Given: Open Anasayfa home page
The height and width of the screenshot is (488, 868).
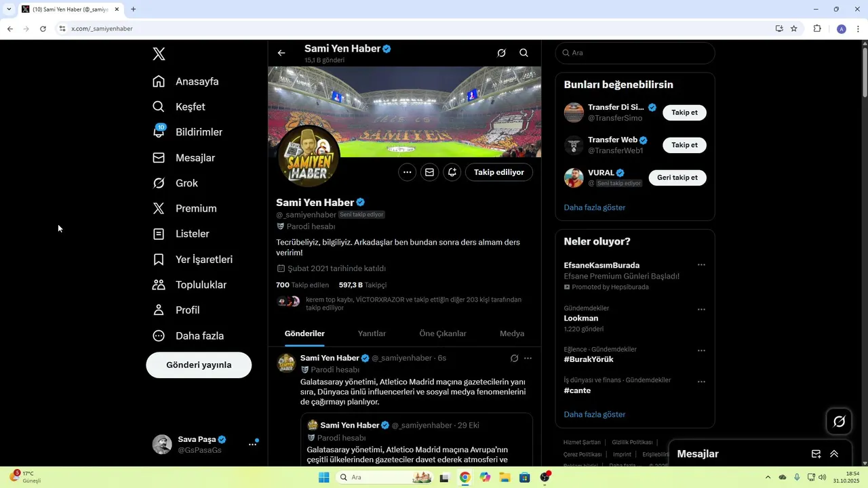Looking at the screenshot, I should pyautogui.click(x=186, y=81).
